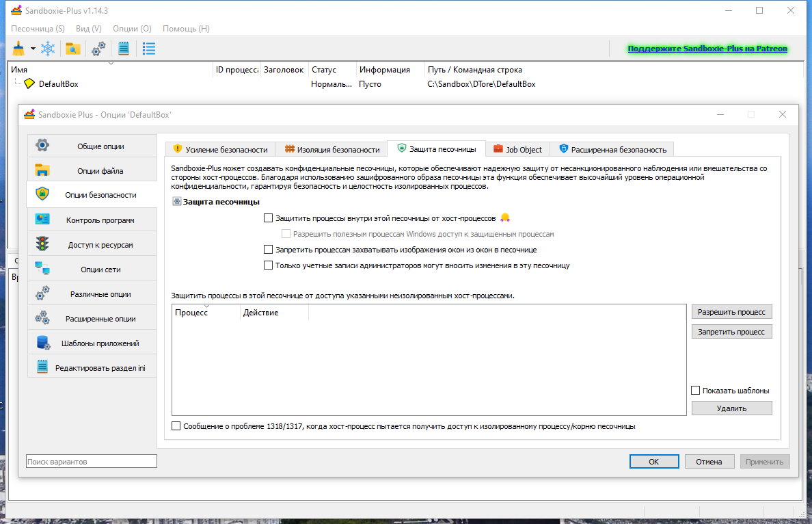The image size is (812, 524).
Task: Click the gears icon for Расширенные опции
Action: coord(42,317)
